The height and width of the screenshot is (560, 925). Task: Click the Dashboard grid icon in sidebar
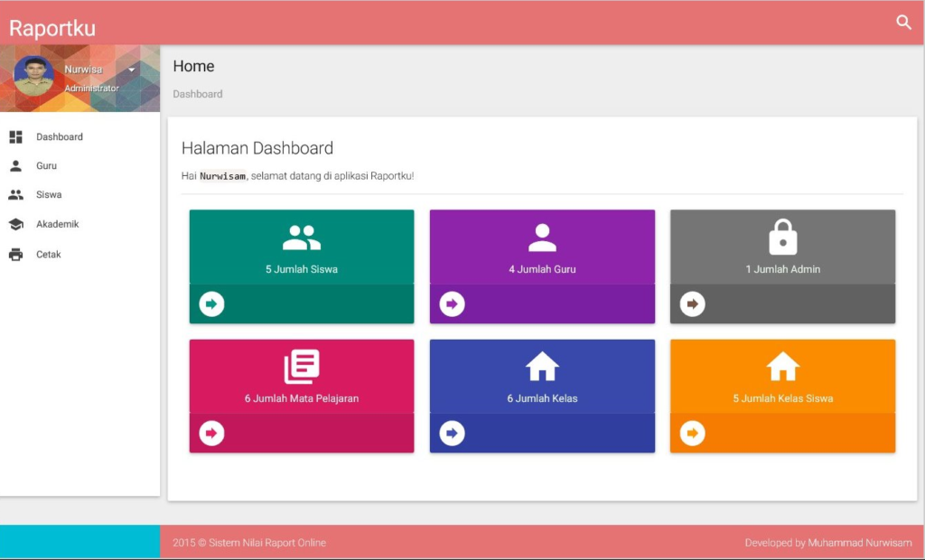point(15,137)
